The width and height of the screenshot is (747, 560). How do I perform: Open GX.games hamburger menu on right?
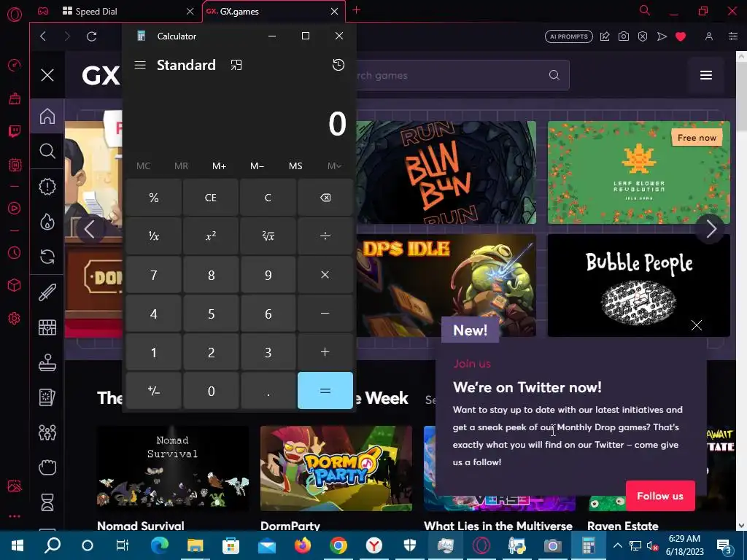[706, 75]
